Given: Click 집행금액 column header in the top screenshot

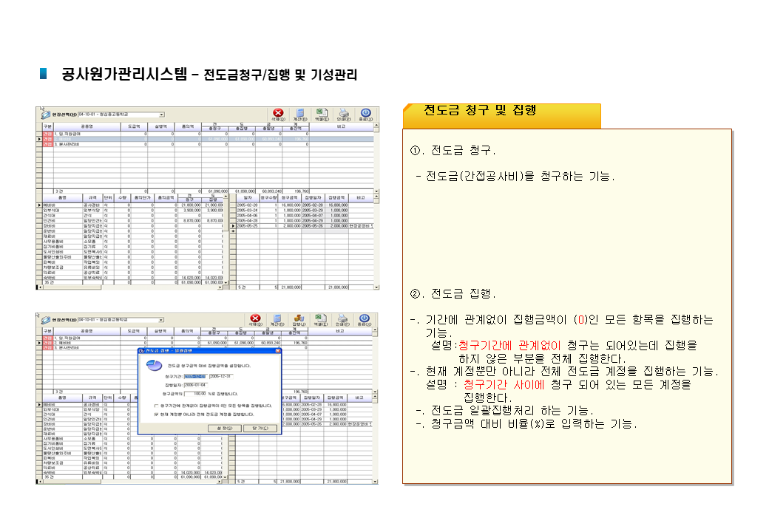Looking at the screenshot, I should tap(336, 197).
